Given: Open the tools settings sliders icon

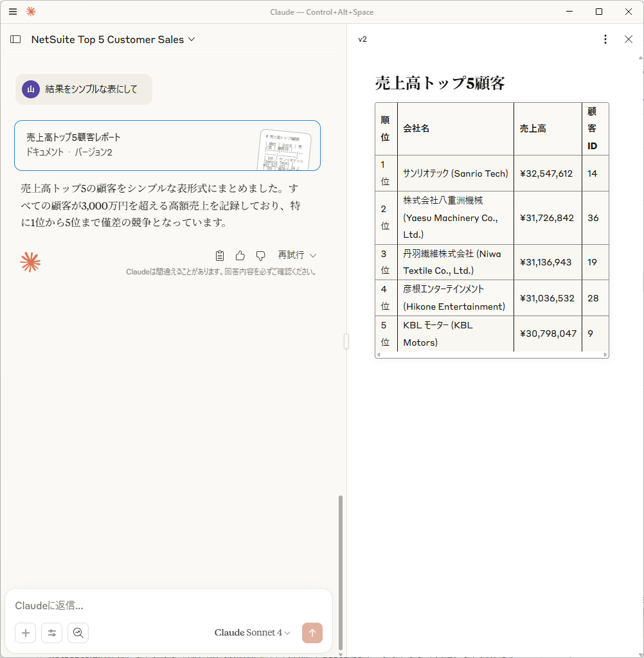Looking at the screenshot, I should [52, 633].
